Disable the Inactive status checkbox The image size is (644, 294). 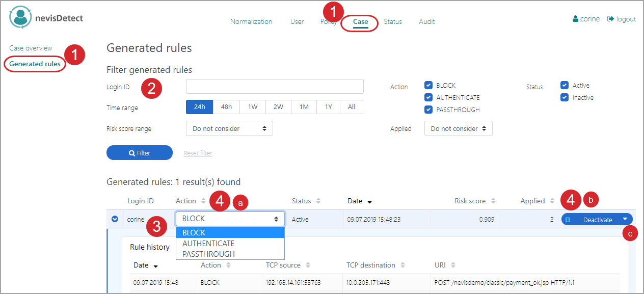(565, 97)
